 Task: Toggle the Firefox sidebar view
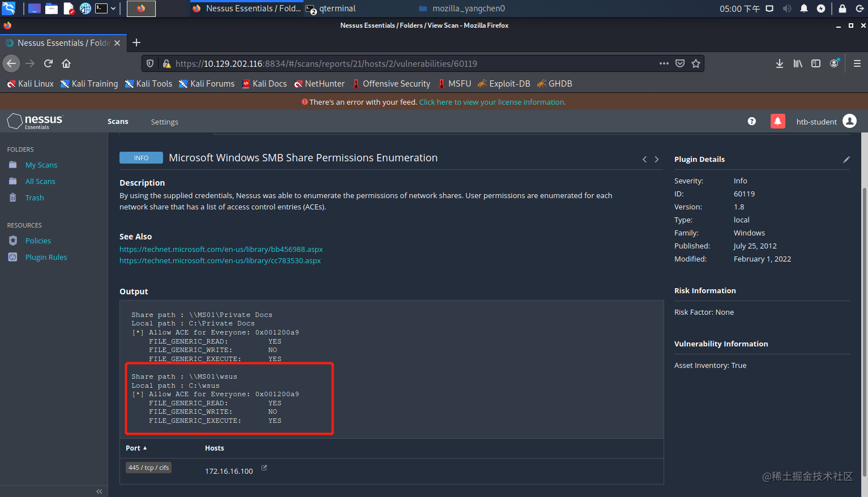click(x=816, y=63)
